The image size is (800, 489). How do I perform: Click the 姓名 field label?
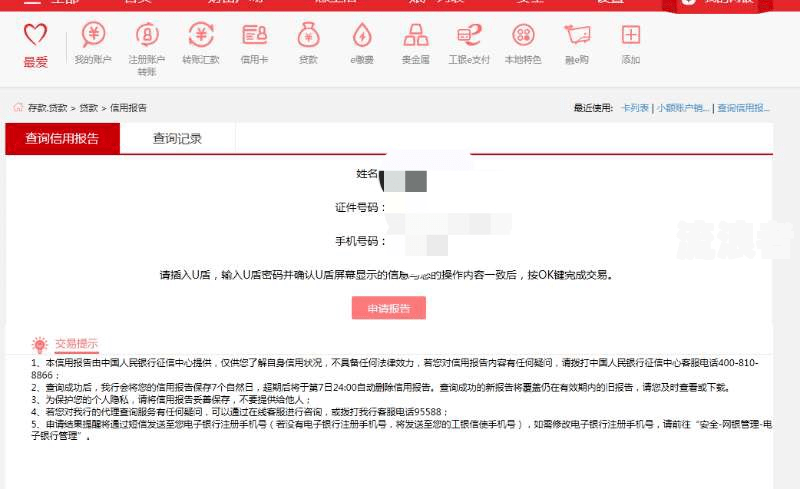click(367, 174)
